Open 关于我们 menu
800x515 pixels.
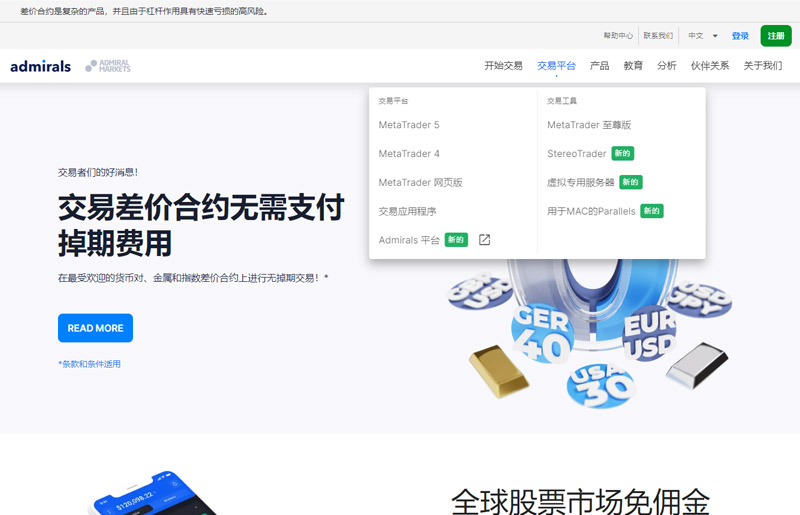(763, 66)
